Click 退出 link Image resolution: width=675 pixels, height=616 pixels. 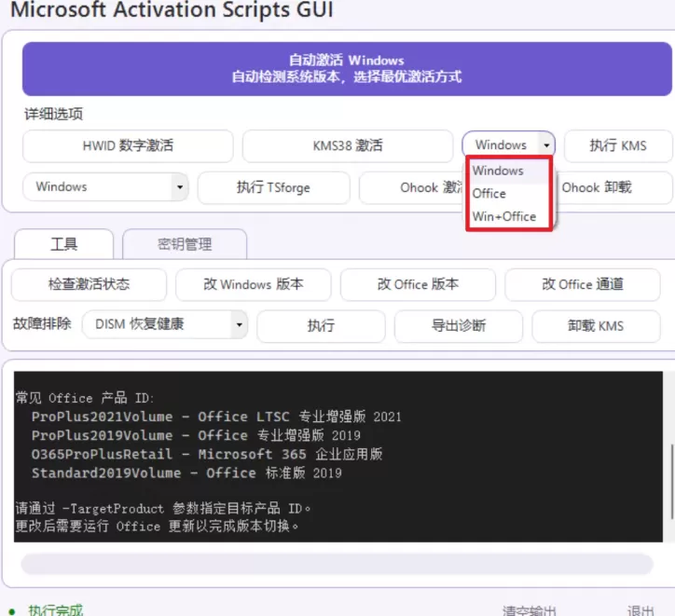pyautogui.click(x=641, y=610)
